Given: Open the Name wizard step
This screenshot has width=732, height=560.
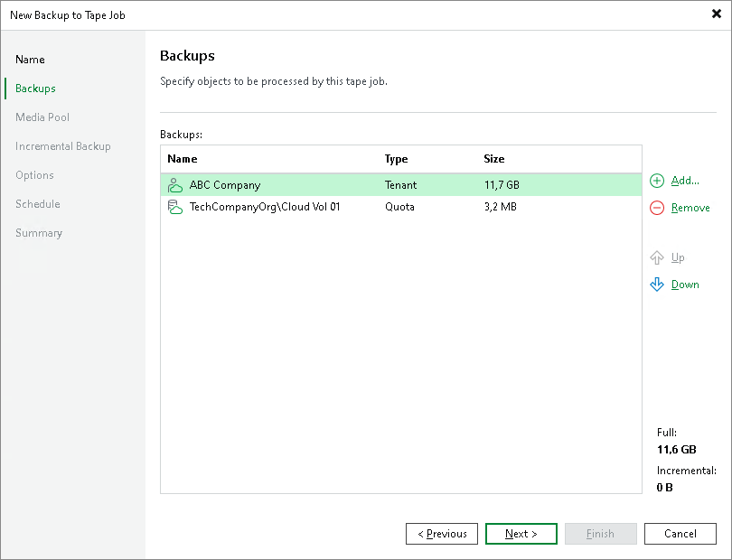Looking at the screenshot, I should 30,60.
